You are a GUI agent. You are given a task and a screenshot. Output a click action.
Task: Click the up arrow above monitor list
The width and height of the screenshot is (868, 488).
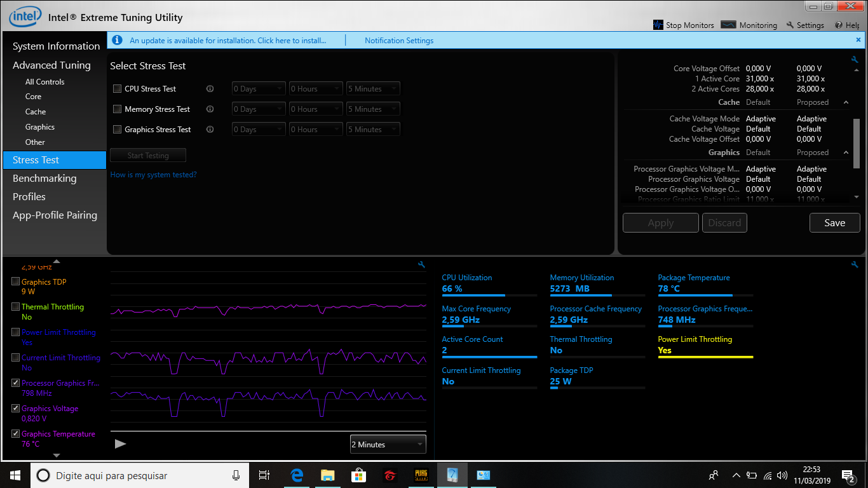(57, 261)
